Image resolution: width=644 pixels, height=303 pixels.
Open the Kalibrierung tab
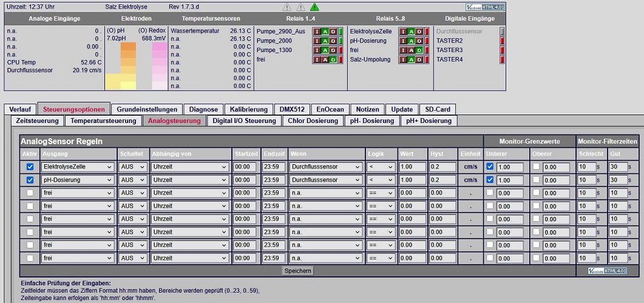click(x=248, y=110)
